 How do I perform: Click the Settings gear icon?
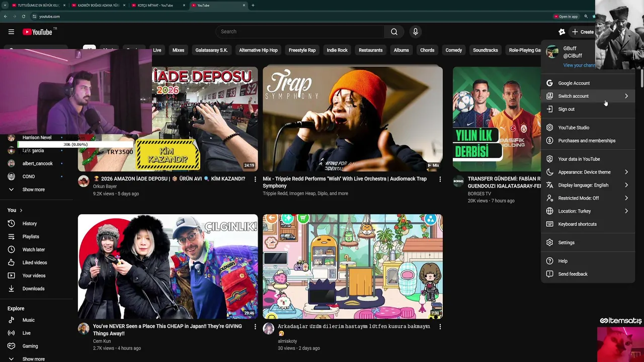pos(549,242)
